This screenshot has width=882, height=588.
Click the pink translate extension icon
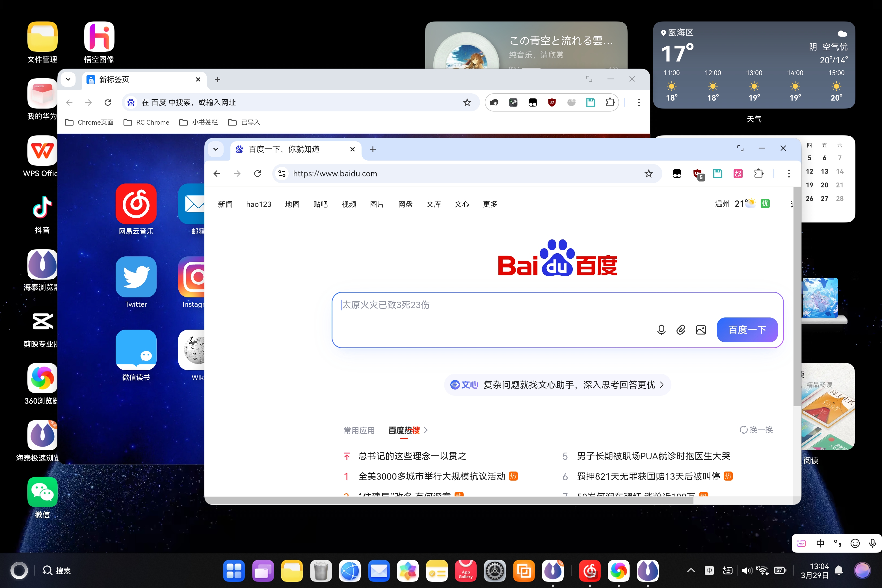[x=738, y=174]
